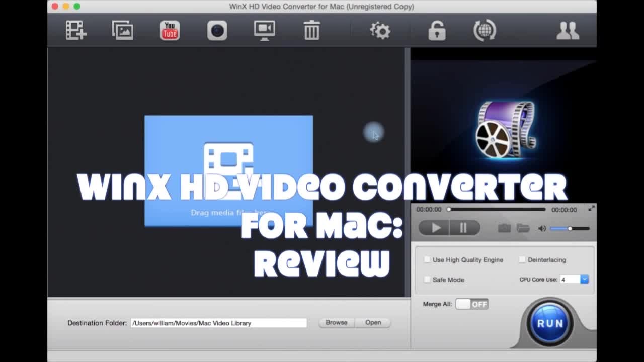Take a snapshot with the camera icon
Viewport: 644px width, 362px height.
(x=504, y=228)
